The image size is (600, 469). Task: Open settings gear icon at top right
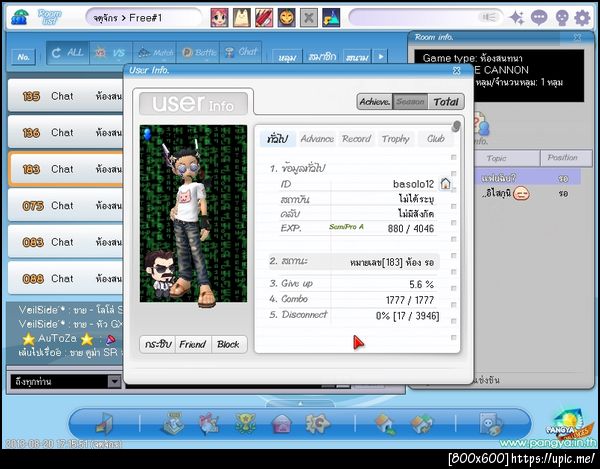click(582, 18)
